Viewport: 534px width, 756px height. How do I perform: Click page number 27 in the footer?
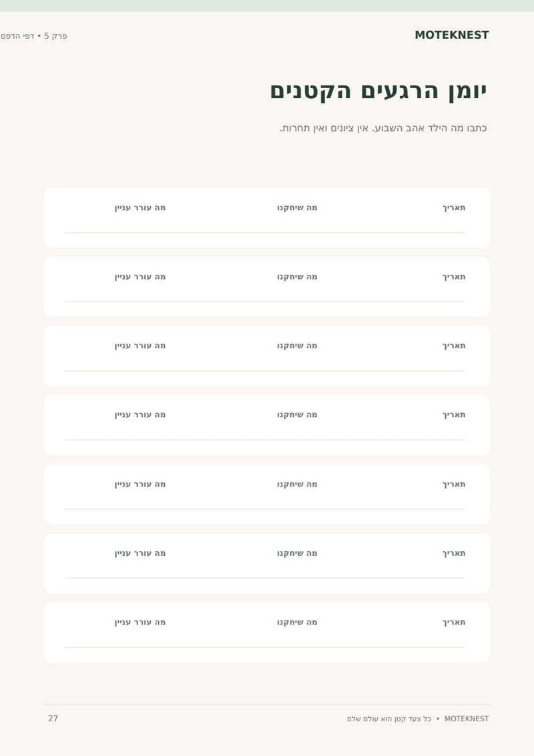[53, 719]
